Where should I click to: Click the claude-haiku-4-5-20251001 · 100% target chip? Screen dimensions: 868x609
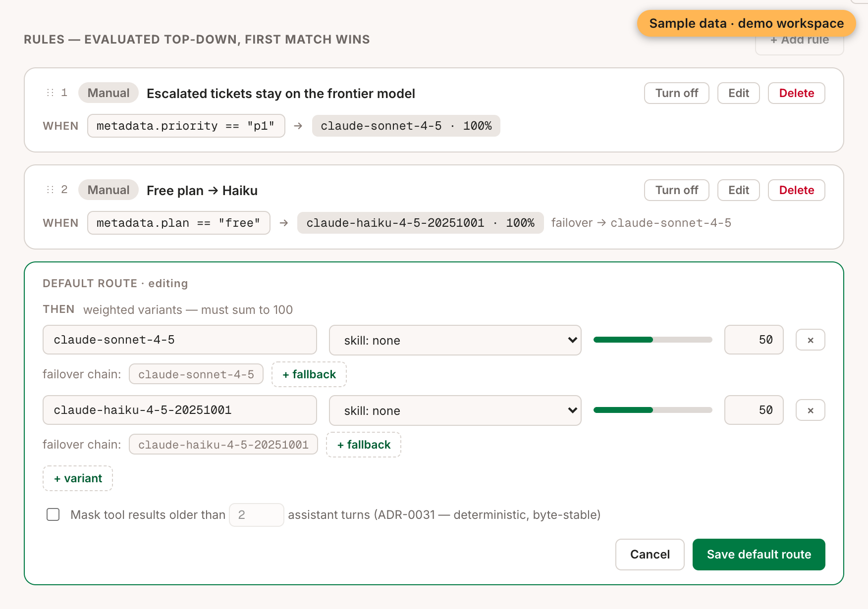point(420,223)
